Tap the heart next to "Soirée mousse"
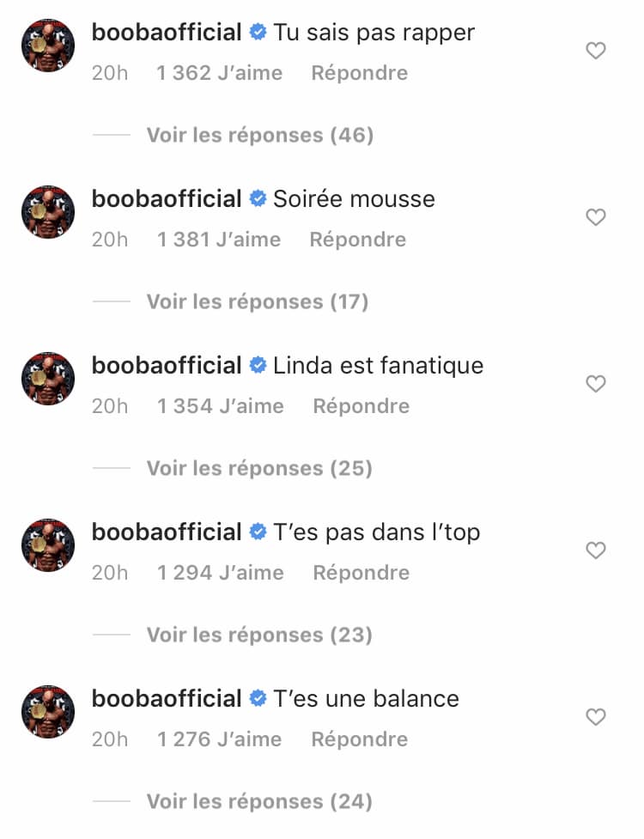The image size is (644, 839). click(595, 218)
